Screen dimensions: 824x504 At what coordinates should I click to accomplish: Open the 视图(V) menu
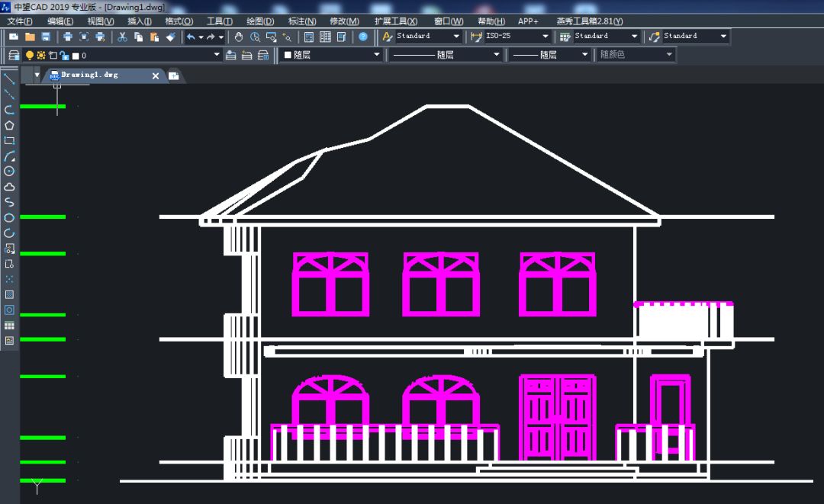point(101,21)
